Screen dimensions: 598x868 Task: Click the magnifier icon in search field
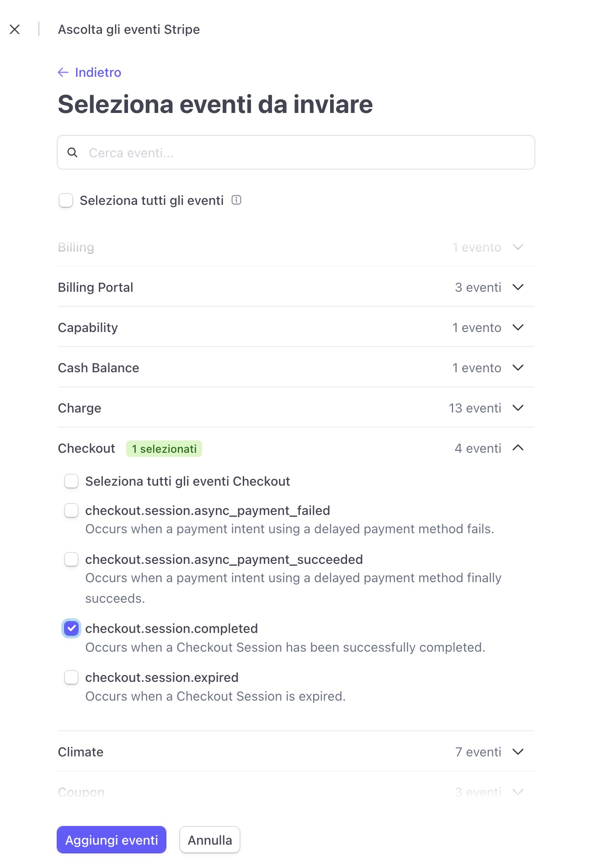(72, 153)
